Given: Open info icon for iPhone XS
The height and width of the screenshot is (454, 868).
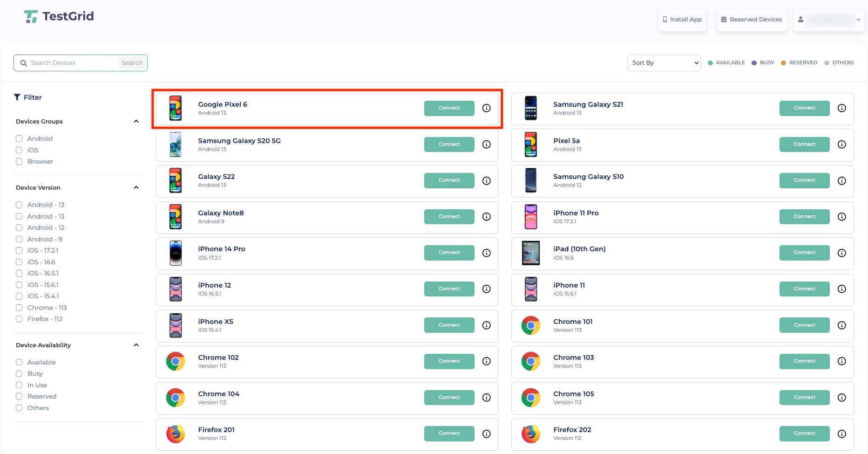Looking at the screenshot, I should click(x=487, y=325).
